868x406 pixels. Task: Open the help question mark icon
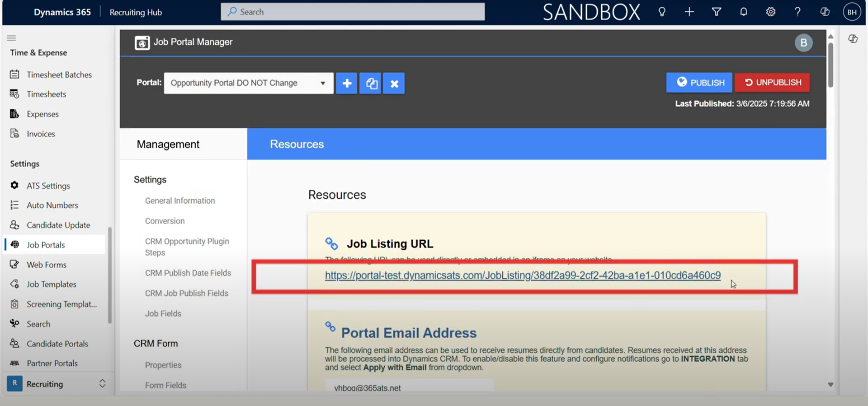pyautogui.click(x=797, y=12)
